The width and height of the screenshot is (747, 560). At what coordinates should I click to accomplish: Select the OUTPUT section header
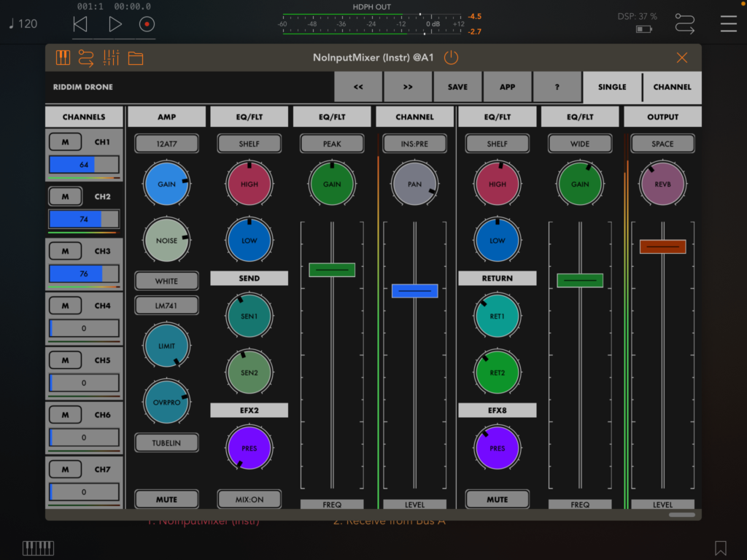point(662,117)
